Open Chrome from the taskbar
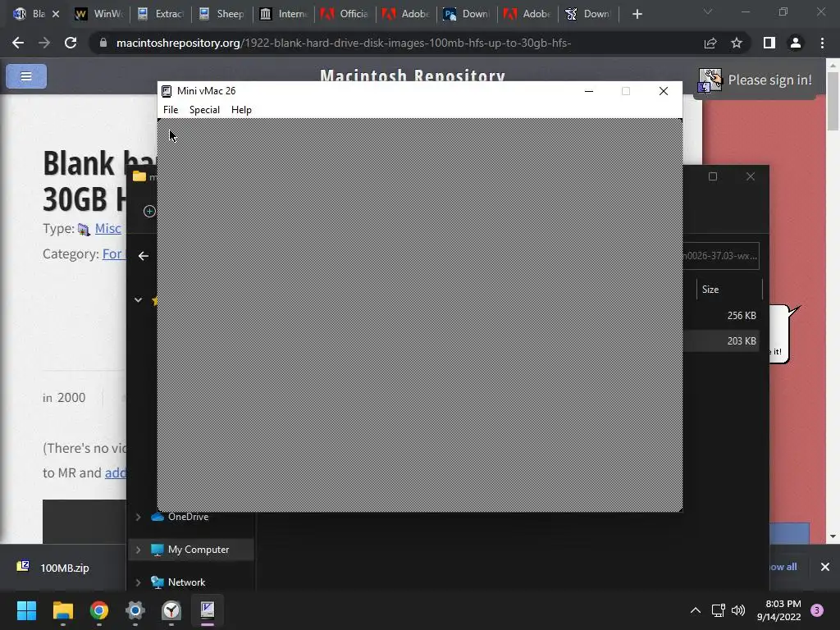 [x=99, y=610]
